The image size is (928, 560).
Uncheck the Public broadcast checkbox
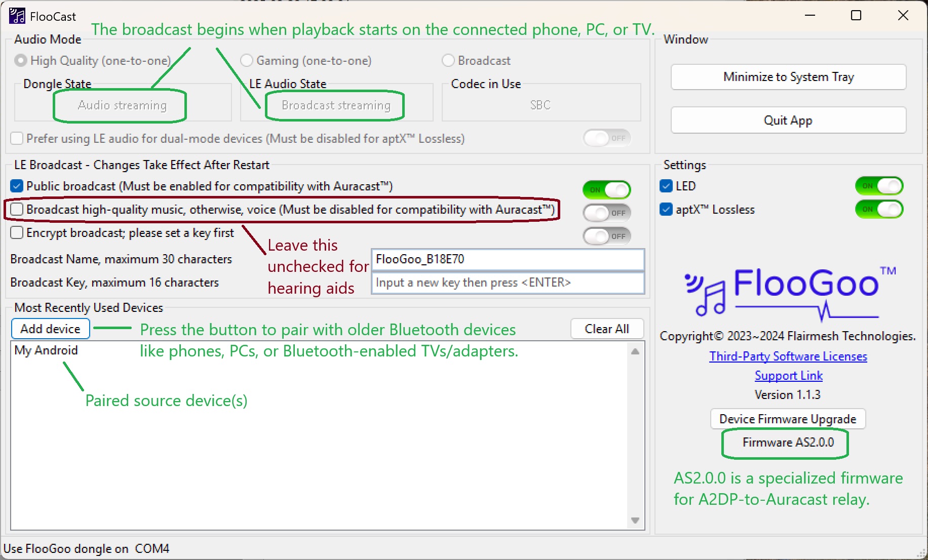coord(17,186)
